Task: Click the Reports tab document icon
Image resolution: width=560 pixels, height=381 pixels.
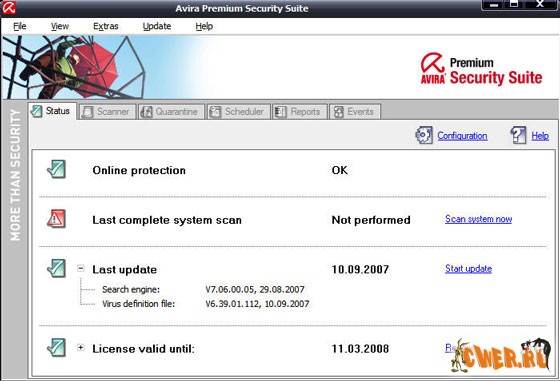Action: click(280, 112)
